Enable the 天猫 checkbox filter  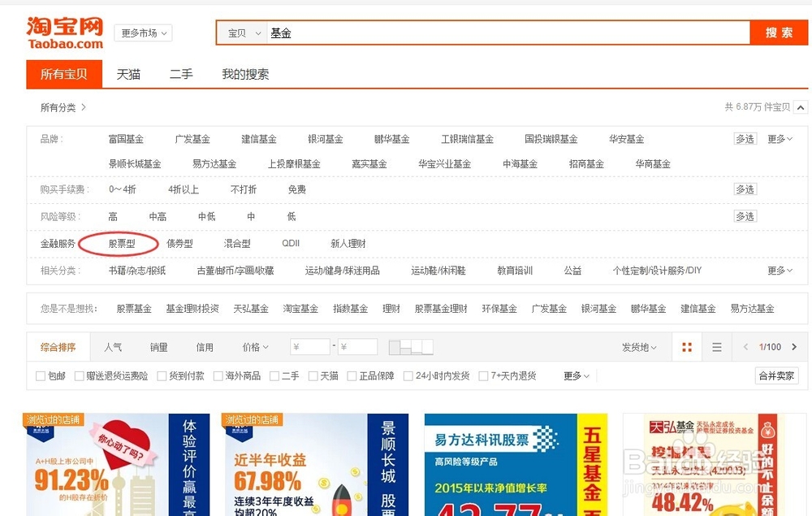(x=313, y=375)
